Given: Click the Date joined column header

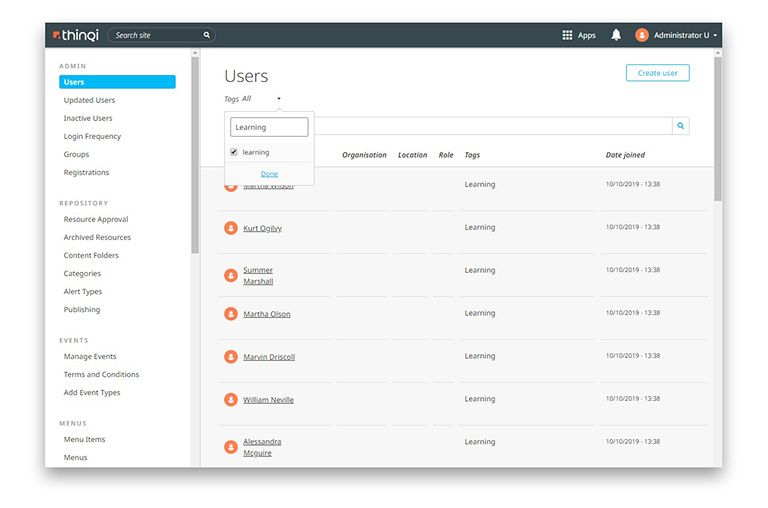Looking at the screenshot, I should pos(625,155).
